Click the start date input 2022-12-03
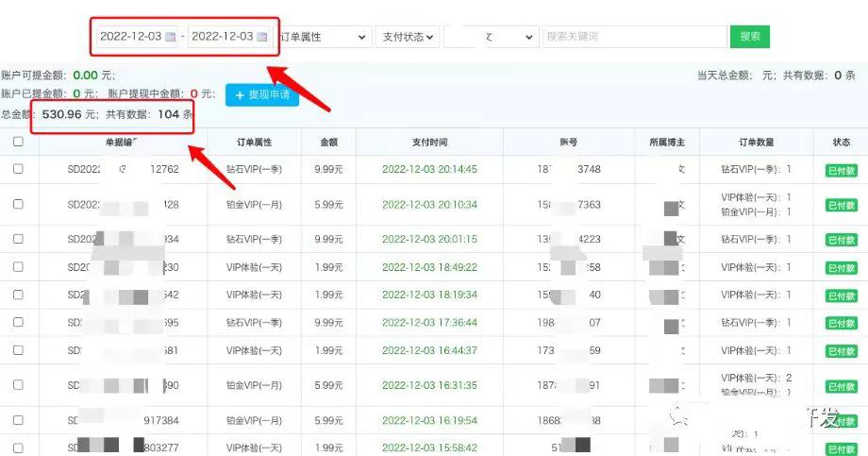The height and width of the screenshot is (456, 868). pyautogui.click(x=138, y=37)
